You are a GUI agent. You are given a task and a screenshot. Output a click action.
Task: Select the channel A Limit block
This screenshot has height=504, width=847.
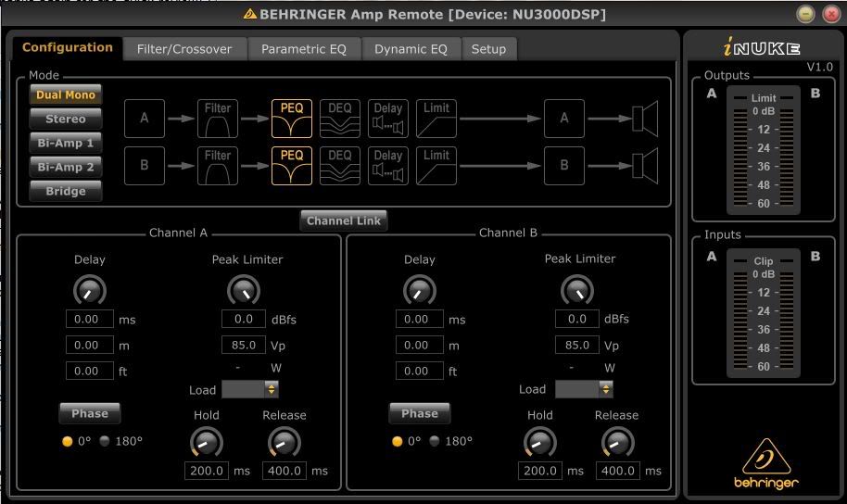tap(436, 119)
